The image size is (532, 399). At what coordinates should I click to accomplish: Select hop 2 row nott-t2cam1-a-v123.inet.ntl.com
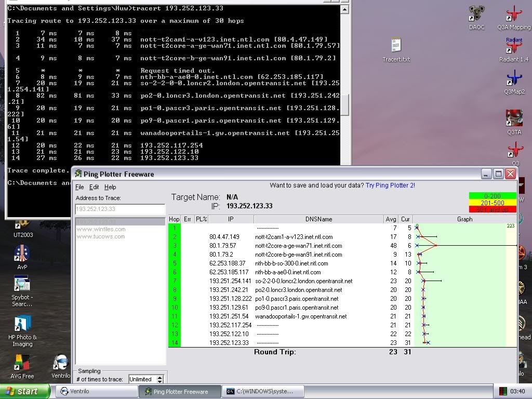pos(343,237)
